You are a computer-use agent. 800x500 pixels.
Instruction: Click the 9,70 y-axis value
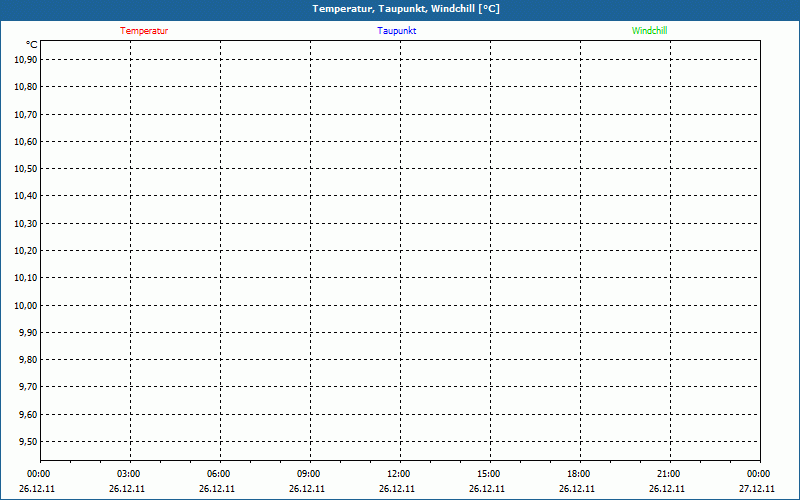click(x=28, y=387)
